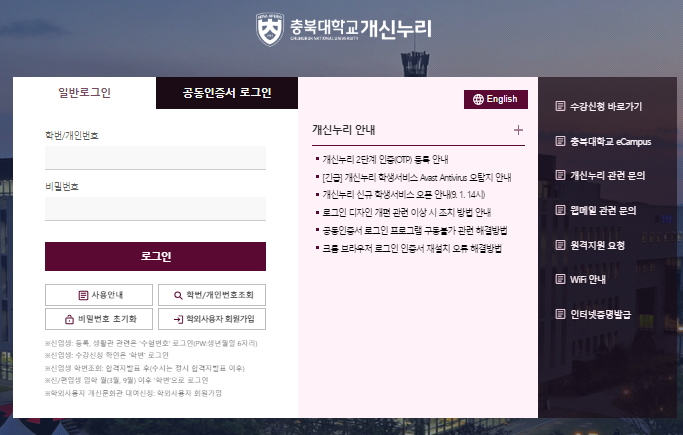This screenshot has height=435, width=683.
Task: Click the note about 신입생 수강신청 학번 로그인
Action: tap(107, 355)
